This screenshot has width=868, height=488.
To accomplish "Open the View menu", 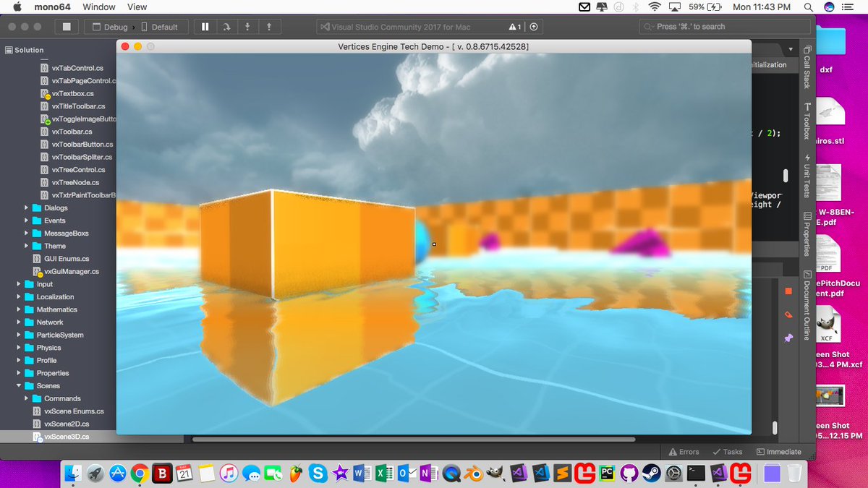I will pyautogui.click(x=137, y=7).
